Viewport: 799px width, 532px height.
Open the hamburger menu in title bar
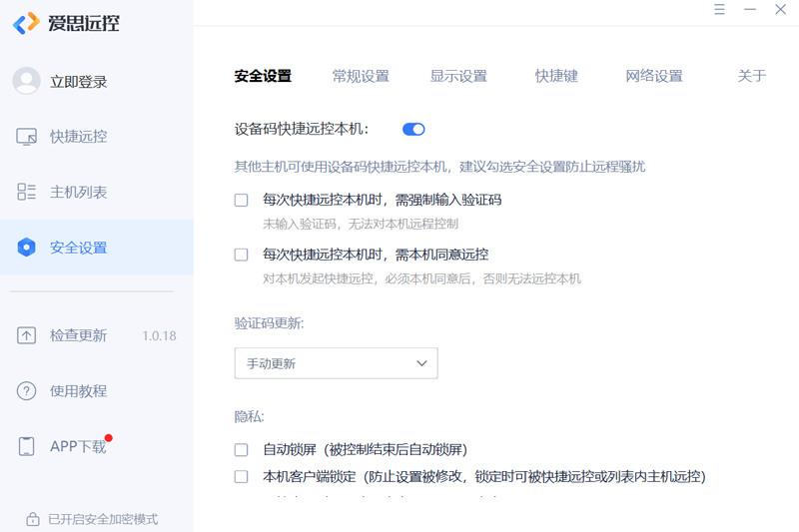[x=719, y=10]
